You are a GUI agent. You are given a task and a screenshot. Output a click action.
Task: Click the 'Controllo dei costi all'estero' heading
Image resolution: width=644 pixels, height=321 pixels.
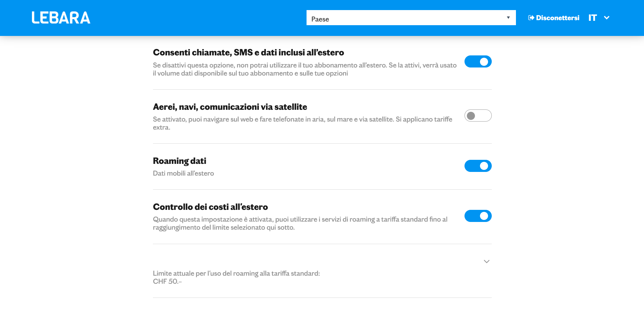(210, 207)
